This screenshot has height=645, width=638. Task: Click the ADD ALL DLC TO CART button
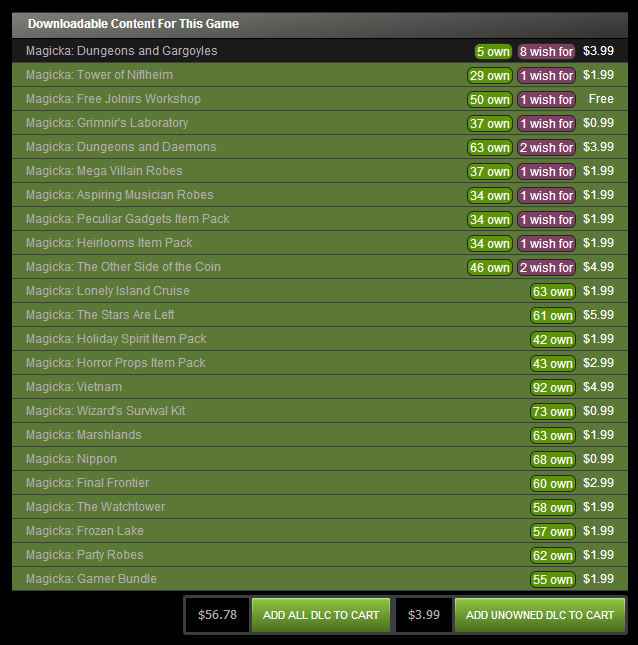(x=321, y=615)
